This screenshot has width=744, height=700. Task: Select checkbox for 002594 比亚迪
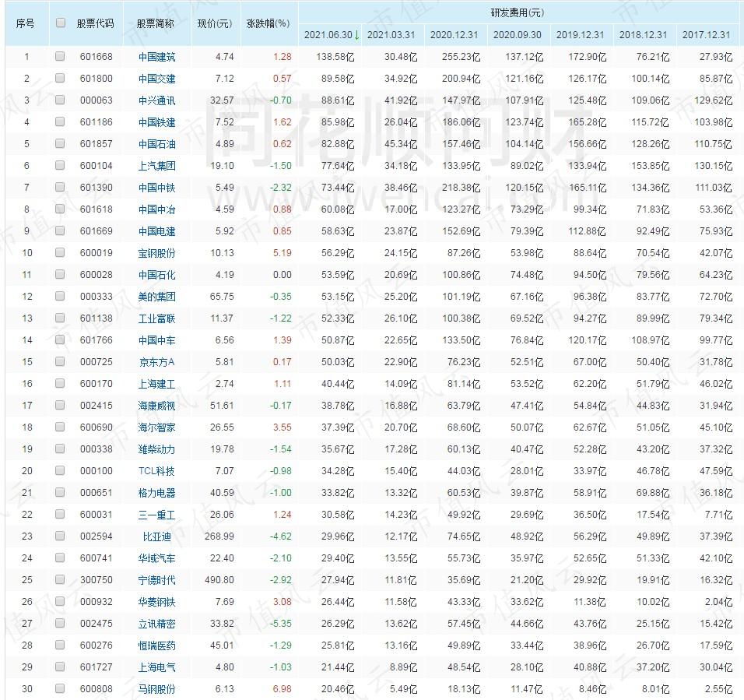point(60,536)
